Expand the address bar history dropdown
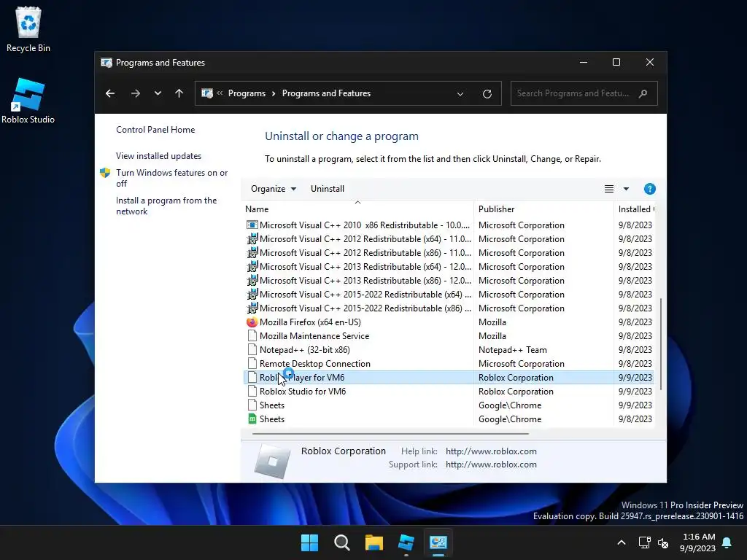The image size is (747, 560). pos(460,94)
